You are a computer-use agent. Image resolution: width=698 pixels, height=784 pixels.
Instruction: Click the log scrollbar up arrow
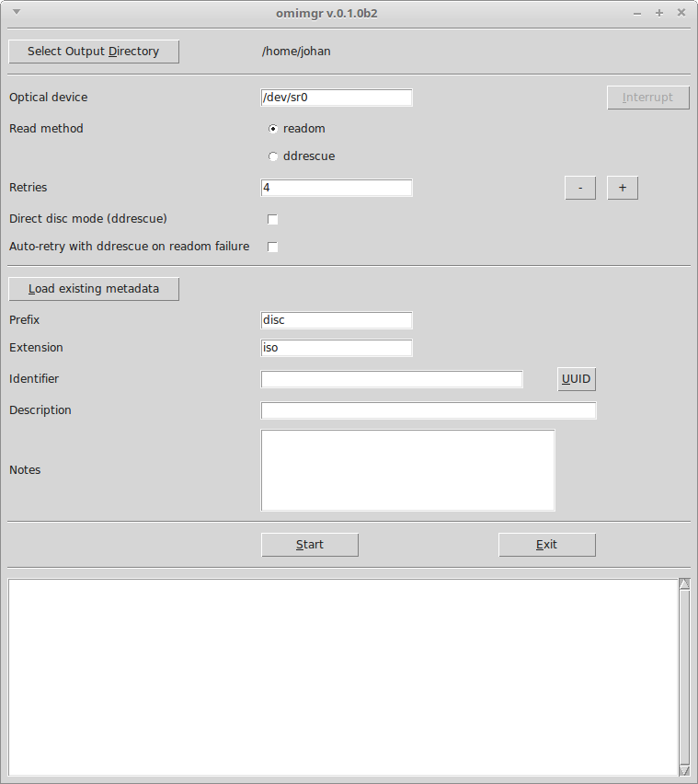coord(684,583)
